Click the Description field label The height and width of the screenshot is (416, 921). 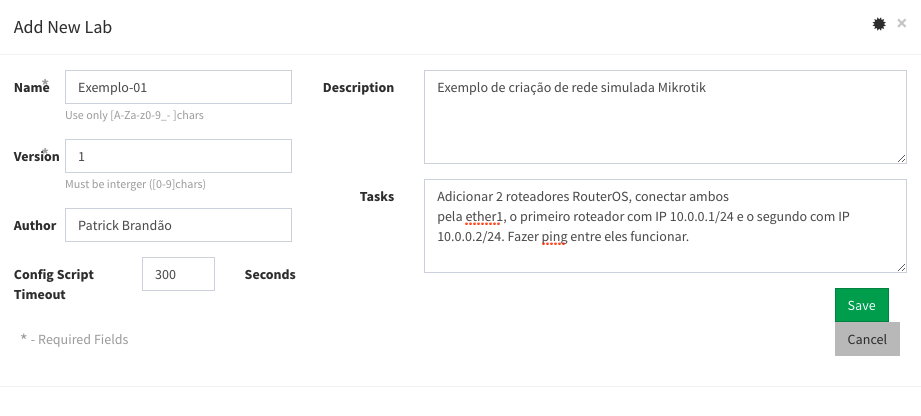point(358,87)
